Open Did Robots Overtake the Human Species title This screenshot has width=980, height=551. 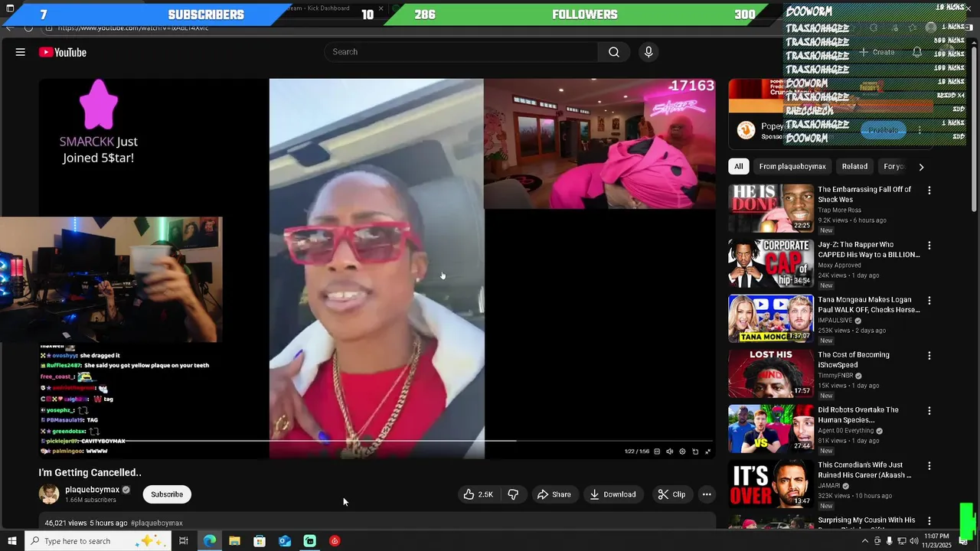[x=858, y=415]
